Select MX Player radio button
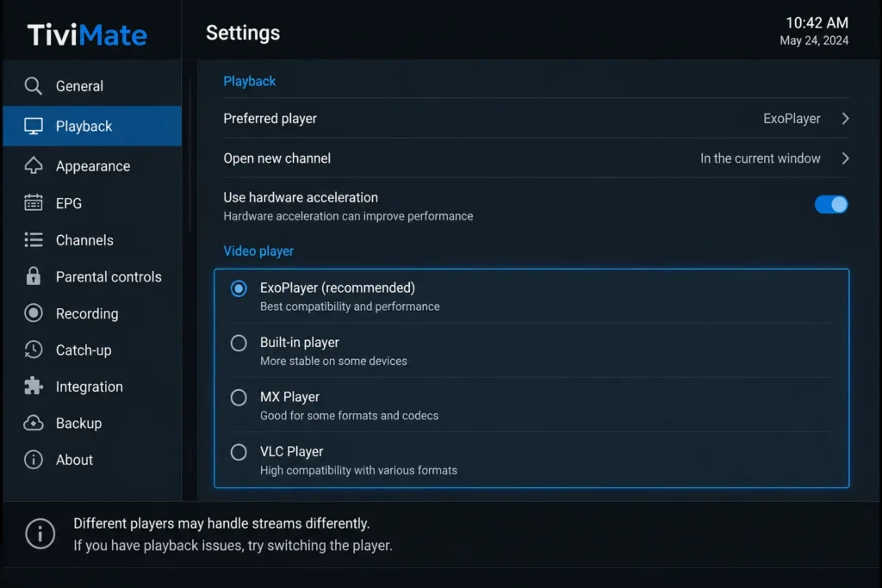The width and height of the screenshot is (882, 588). pos(239,398)
